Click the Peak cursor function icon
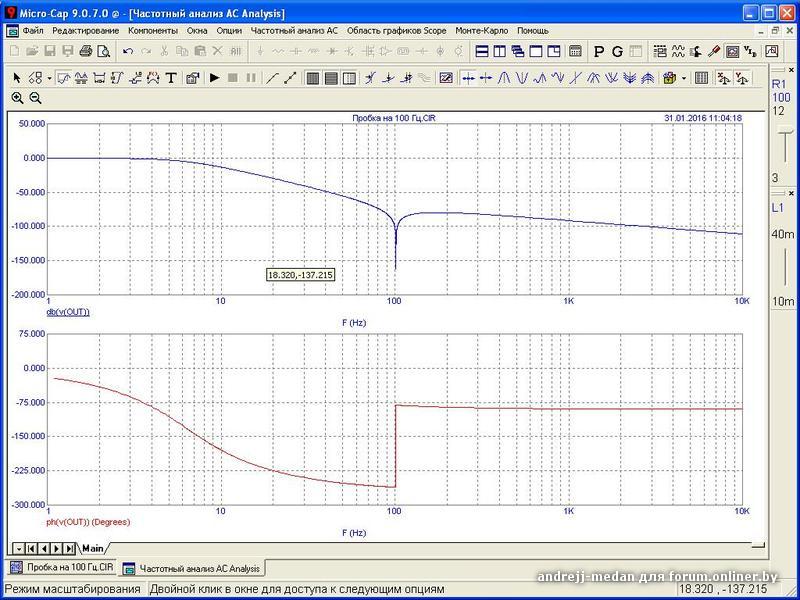 point(505,78)
